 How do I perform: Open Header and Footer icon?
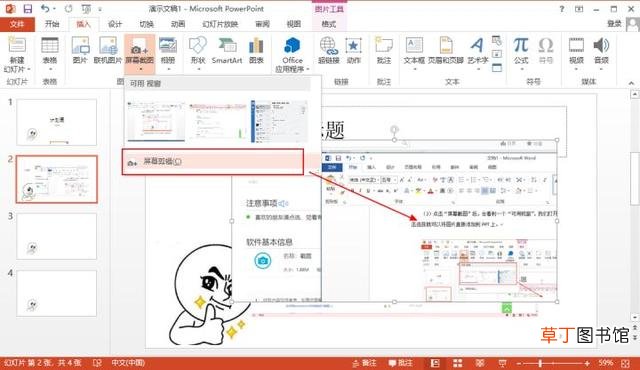coord(446,45)
